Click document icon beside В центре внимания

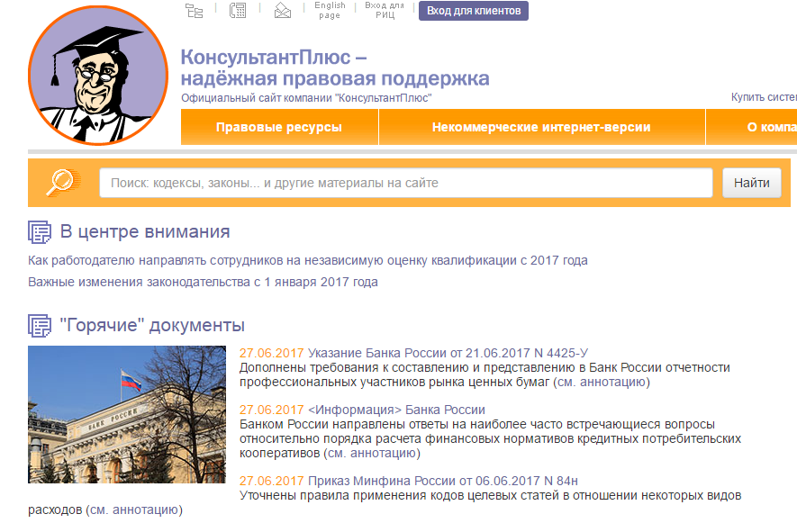click(x=40, y=232)
